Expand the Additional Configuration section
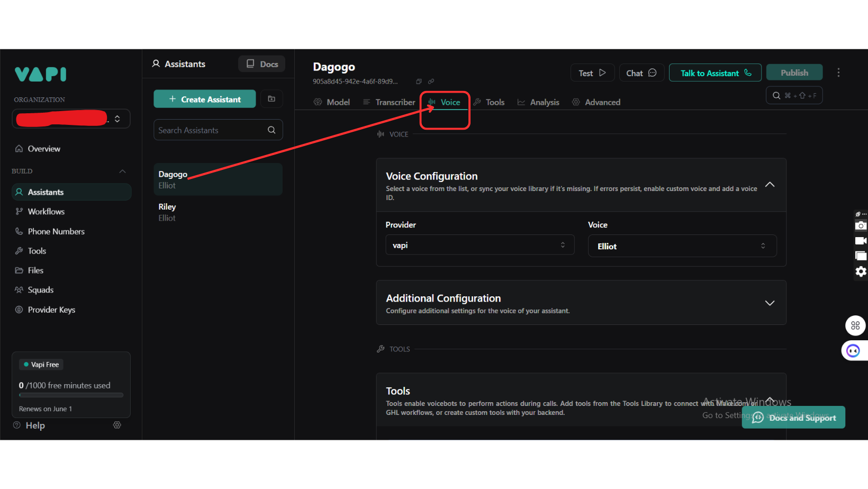This screenshot has height=489, width=868. pyautogui.click(x=770, y=303)
